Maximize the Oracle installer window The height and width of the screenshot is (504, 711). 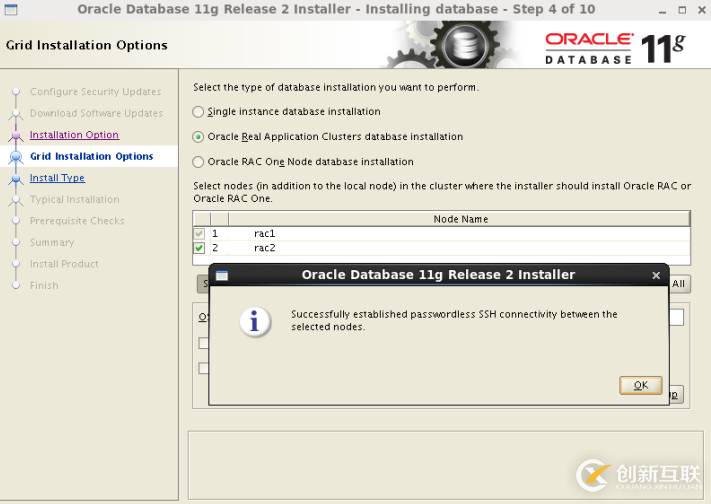pos(682,10)
